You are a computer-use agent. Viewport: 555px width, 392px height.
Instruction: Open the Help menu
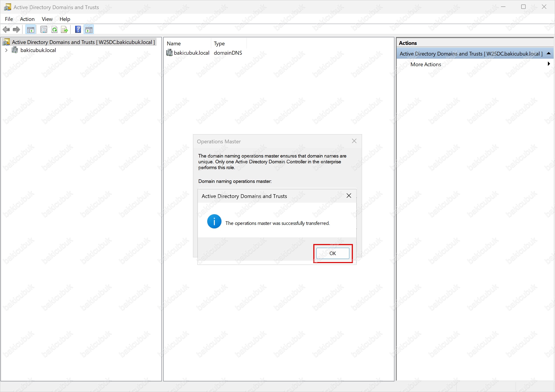tap(65, 19)
